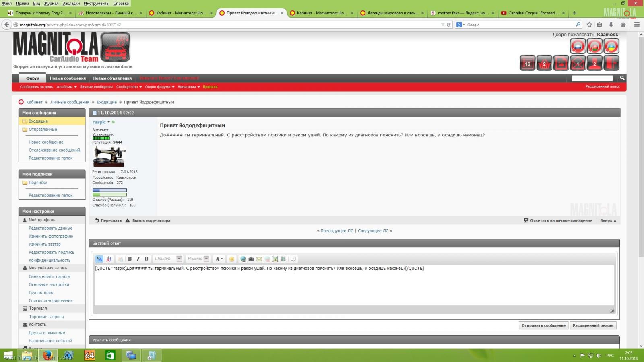
Task: Open the Windows Store taskbar icon
Action: [110, 355]
